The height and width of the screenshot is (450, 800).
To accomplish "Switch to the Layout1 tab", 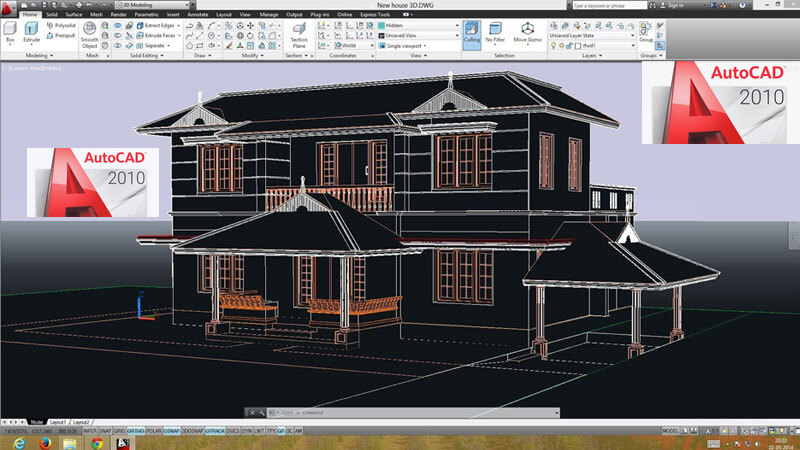I will pyautogui.click(x=58, y=422).
